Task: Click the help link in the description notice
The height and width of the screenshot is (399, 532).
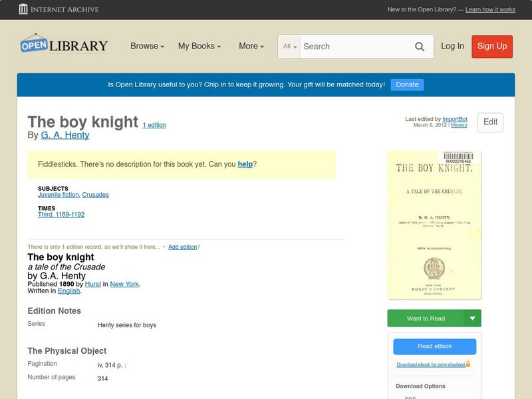Action: pos(245,165)
